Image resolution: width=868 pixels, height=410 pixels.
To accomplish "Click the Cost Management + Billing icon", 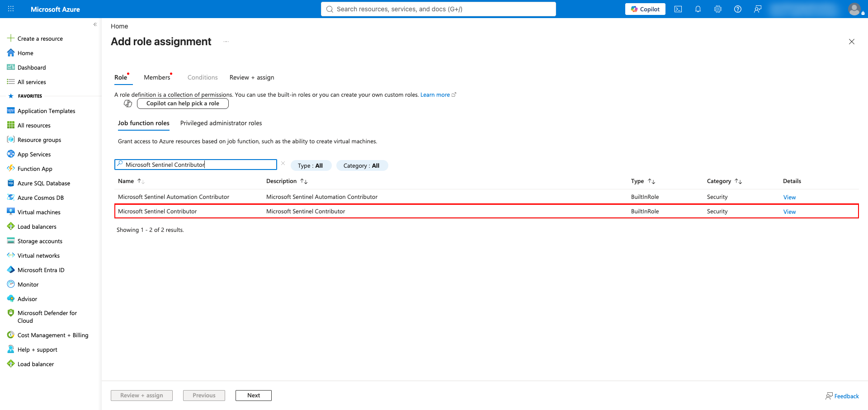I will point(11,335).
